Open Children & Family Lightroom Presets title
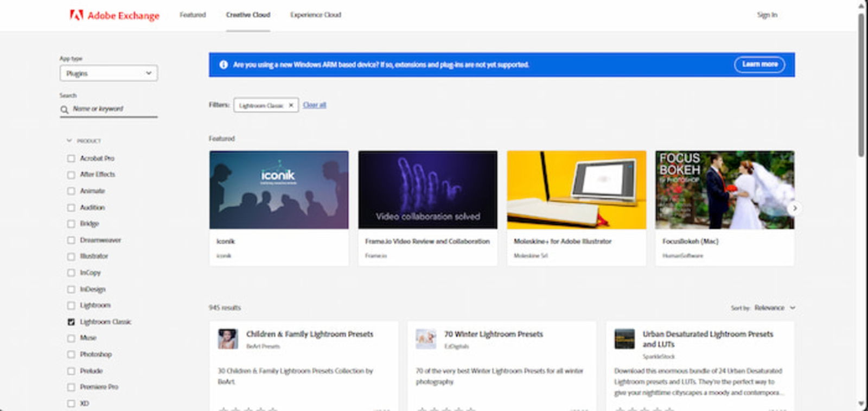868x411 pixels. pos(310,334)
